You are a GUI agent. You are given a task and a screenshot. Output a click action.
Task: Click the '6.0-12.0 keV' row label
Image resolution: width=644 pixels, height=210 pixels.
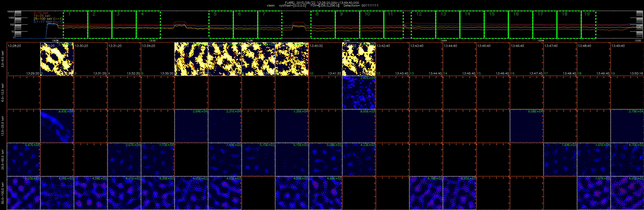[3, 92]
